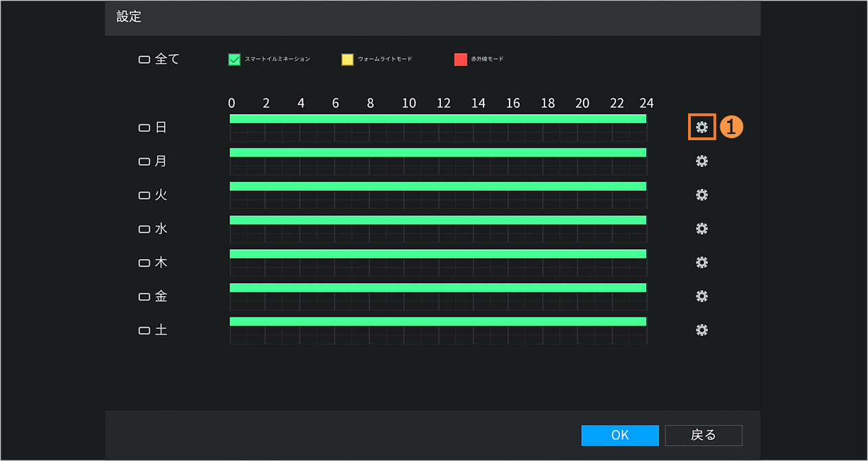This screenshot has height=461, width=868.
Task: Open the gear settings for 金 (Friday)
Action: (x=701, y=296)
